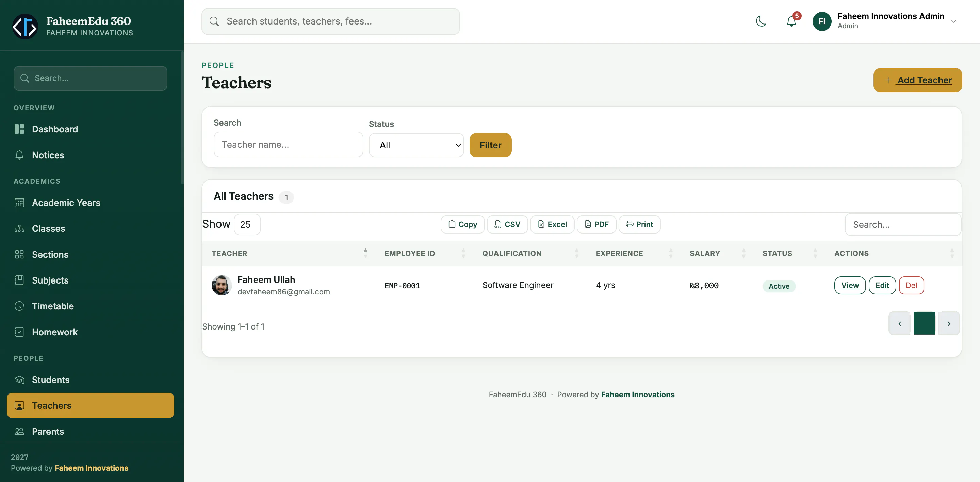Click the FaheemEdu 360 logo icon

tap(25, 26)
